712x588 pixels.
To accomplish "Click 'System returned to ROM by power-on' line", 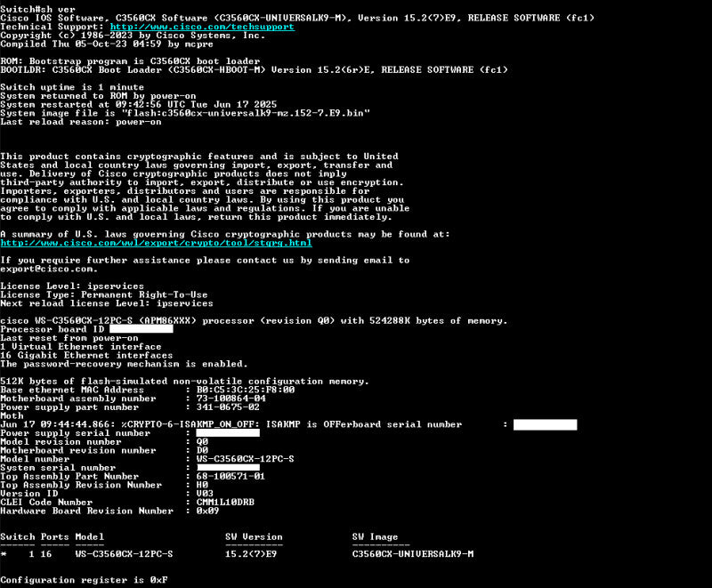I will click(x=98, y=96).
